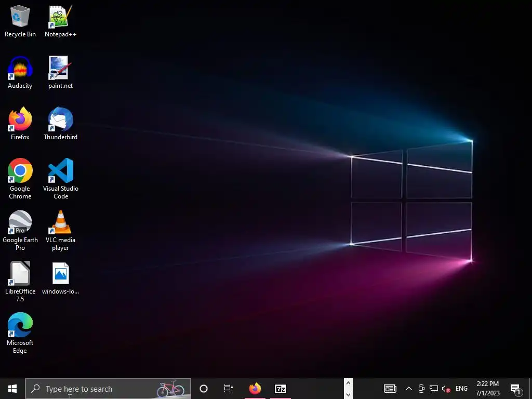This screenshot has width=532, height=399.
Task: Select the paint.net desktop shortcut
Action: (x=60, y=73)
